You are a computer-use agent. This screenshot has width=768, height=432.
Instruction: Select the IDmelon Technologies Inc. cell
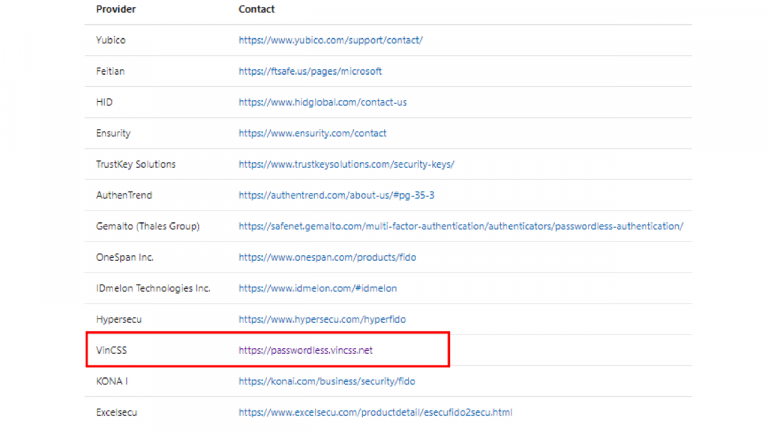click(152, 288)
